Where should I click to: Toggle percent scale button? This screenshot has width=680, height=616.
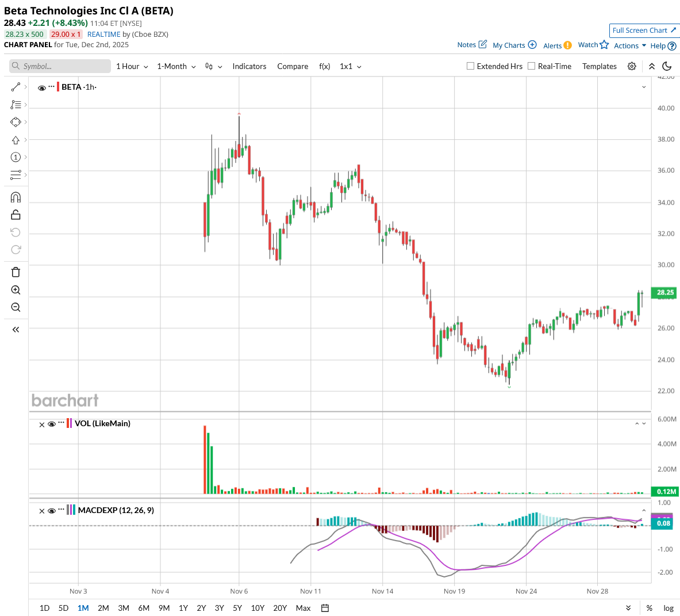(649, 608)
